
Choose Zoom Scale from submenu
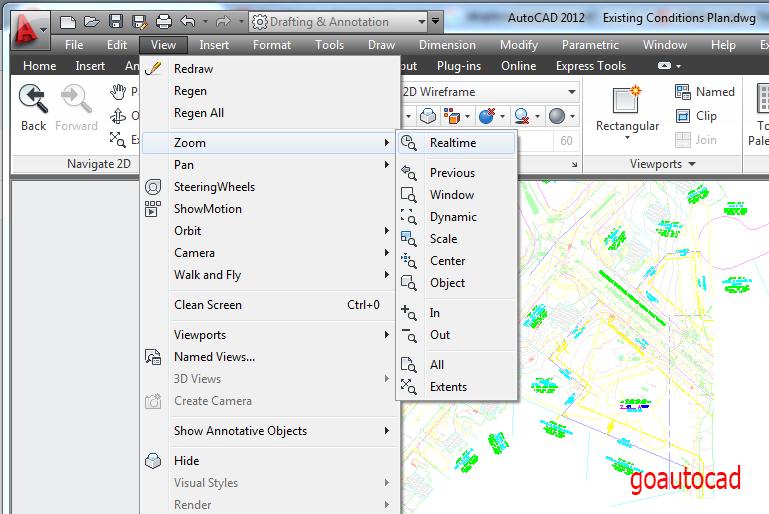pos(457,239)
